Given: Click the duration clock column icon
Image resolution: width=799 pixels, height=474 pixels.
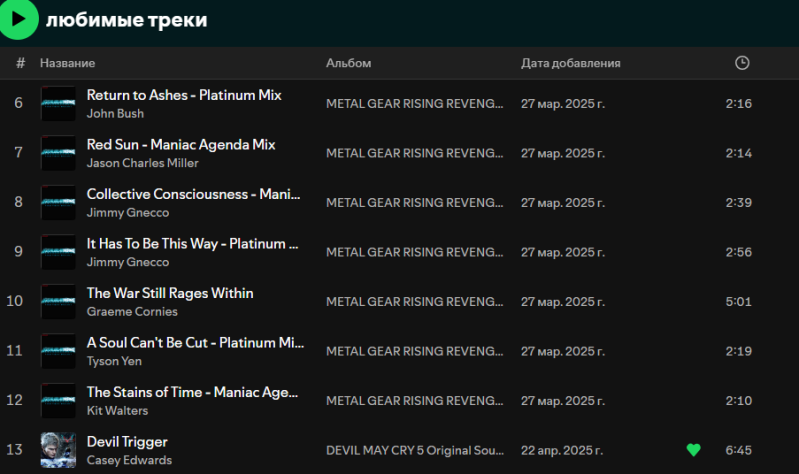Looking at the screenshot, I should (742, 63).
